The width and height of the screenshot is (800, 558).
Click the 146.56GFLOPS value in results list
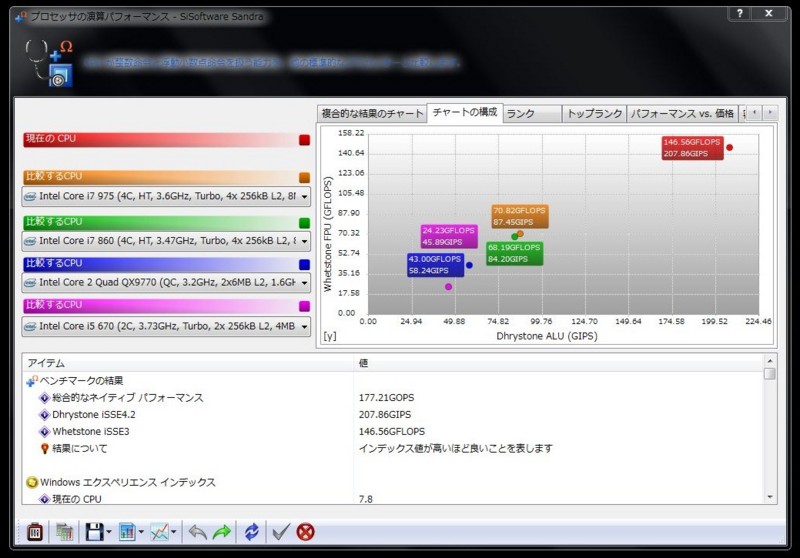click(391, 432)
